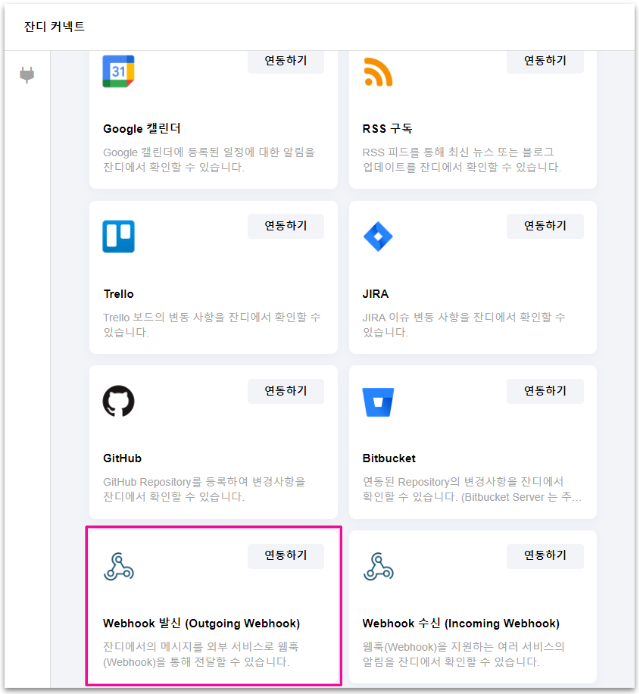The height and width of the screenshot is (694, 639).
Task: Click the 잔디 커넥트 header title
Action: [x=54, y=26]
